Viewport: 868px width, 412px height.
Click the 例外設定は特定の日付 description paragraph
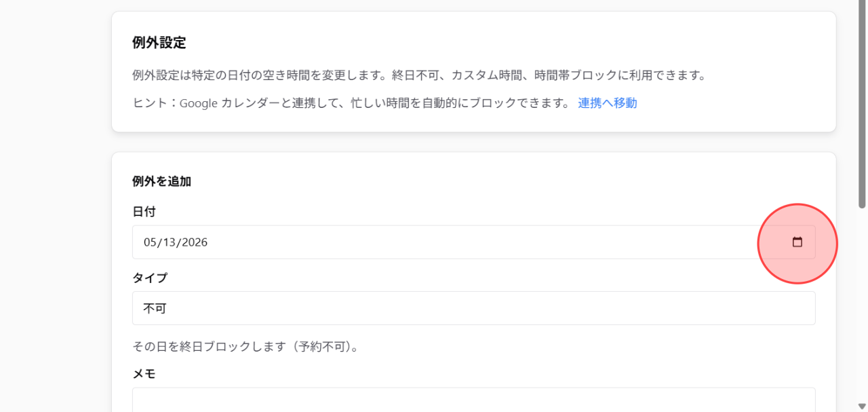click(419, 75)
